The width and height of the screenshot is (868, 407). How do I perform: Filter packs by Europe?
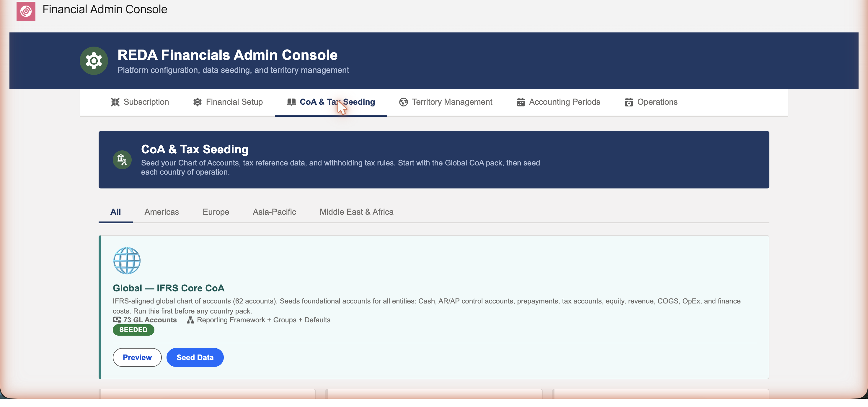pyautogui.click(x=216, y=212)
